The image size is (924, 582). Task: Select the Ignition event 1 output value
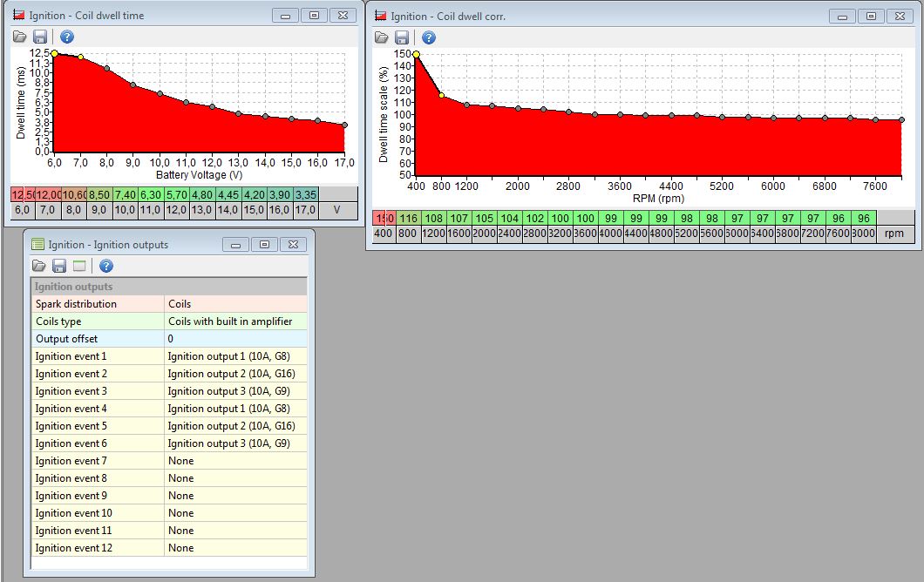(x=235, y=356)
